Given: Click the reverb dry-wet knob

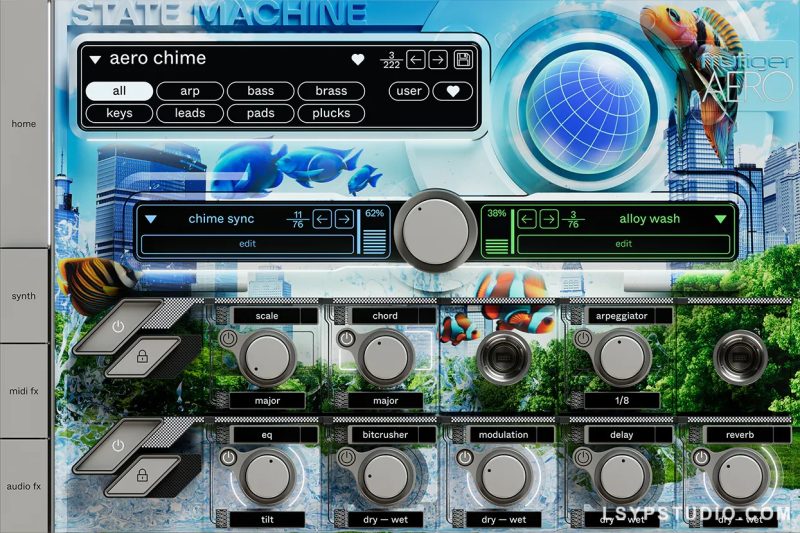Looking at the screenshot, I should (x=740, y=477).
